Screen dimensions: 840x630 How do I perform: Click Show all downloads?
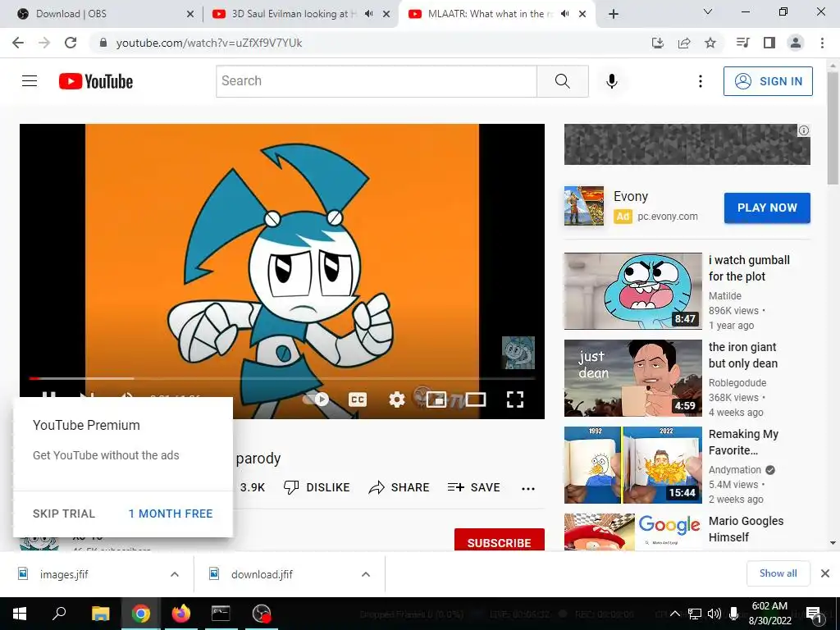[778, 573]
